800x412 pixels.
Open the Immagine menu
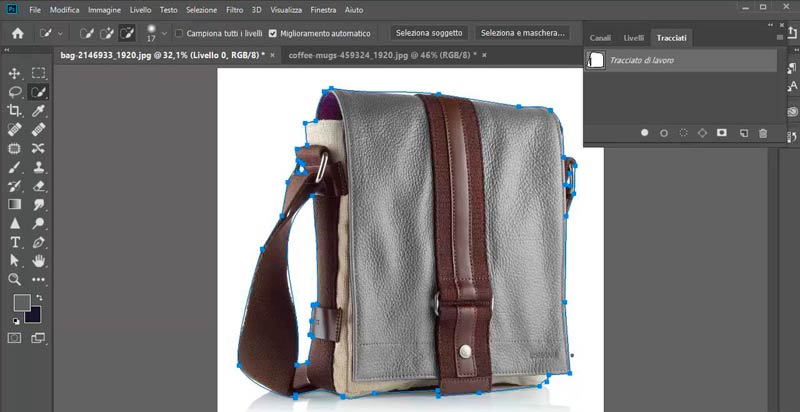pyautogui.click(x=105, y=10)
